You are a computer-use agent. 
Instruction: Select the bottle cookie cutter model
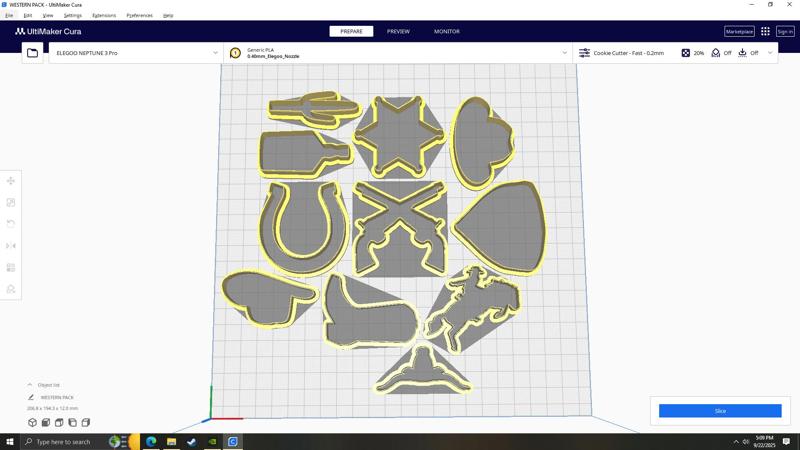click(304, 154)
